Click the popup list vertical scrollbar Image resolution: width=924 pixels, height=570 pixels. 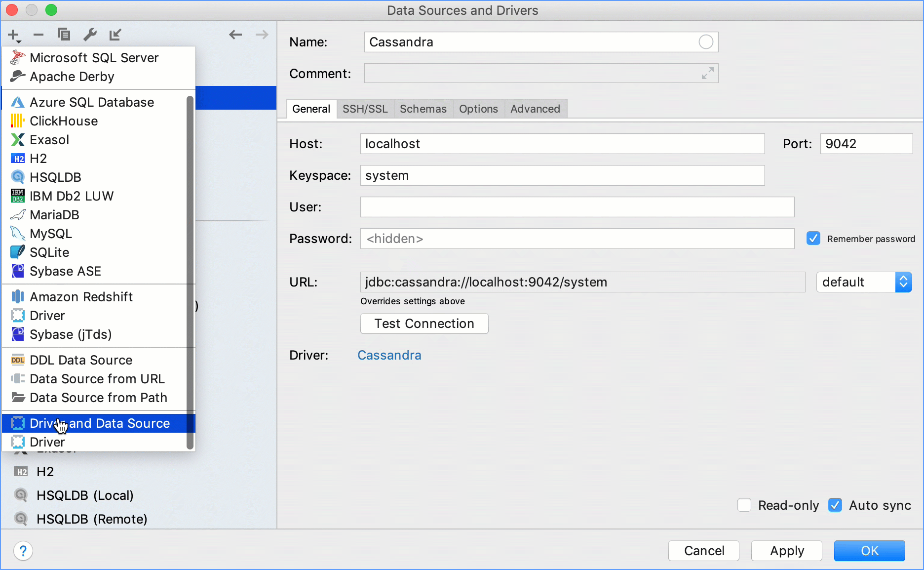pyautogui.click(x=190, y=272)
